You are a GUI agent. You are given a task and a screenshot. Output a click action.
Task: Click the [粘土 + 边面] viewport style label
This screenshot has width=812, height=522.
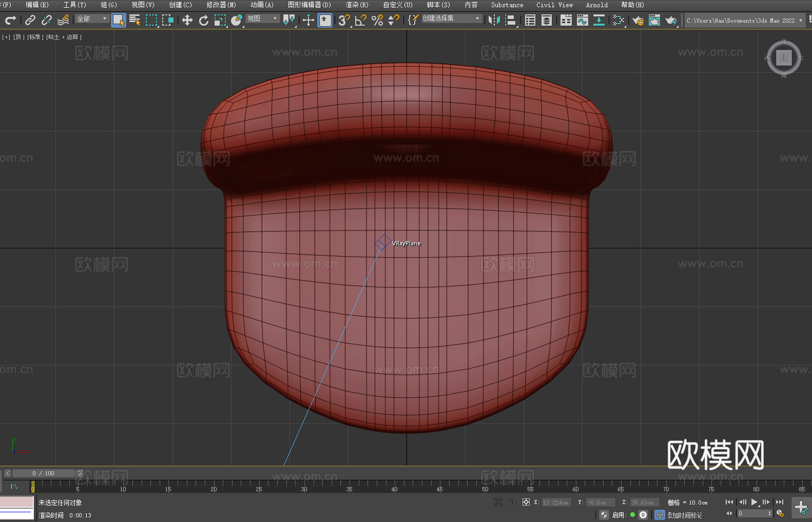click(x=64, y=37)
